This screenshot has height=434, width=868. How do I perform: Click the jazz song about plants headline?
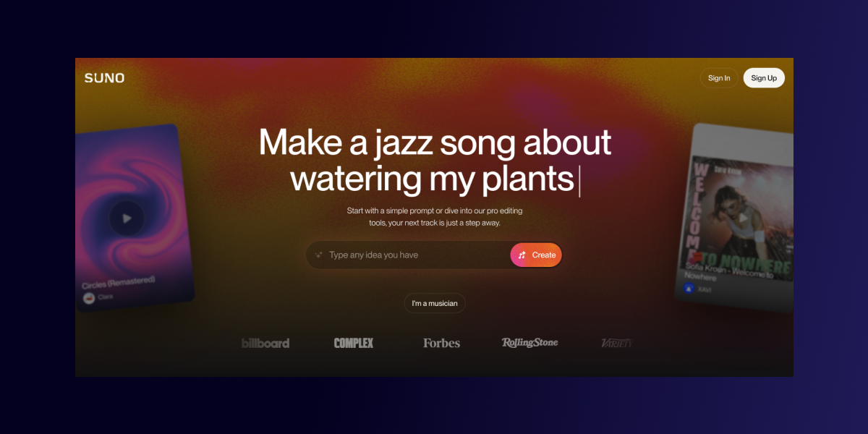[435, 160]
